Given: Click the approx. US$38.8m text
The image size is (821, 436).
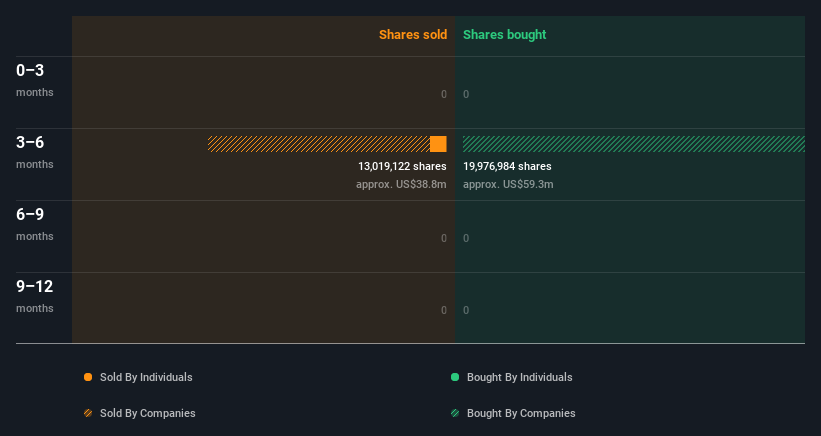Looking at the screenshot, I should (401, 184).
